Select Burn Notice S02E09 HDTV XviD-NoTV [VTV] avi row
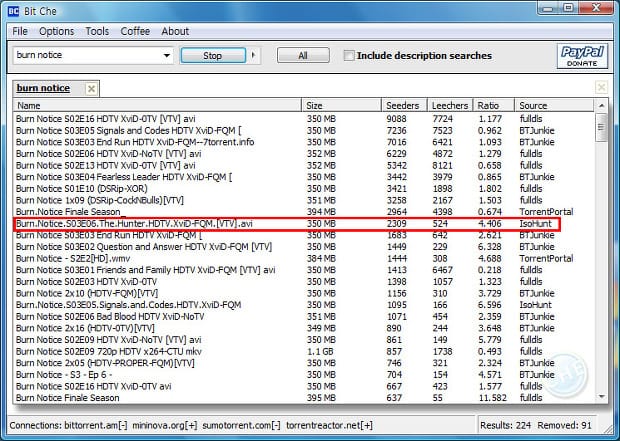 304,340
